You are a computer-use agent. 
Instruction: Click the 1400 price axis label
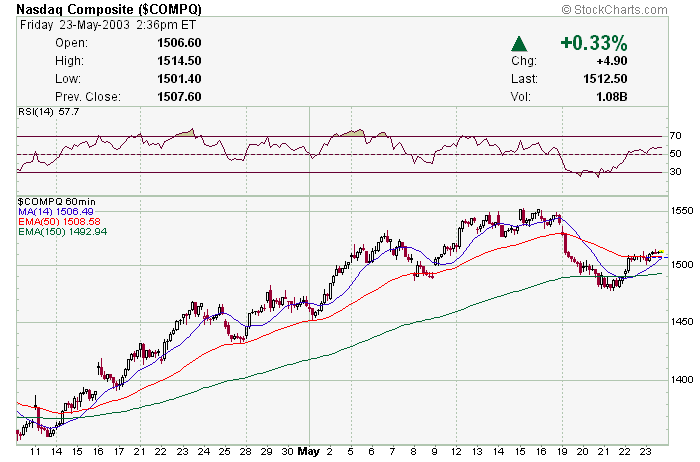(x=682, y=380)
